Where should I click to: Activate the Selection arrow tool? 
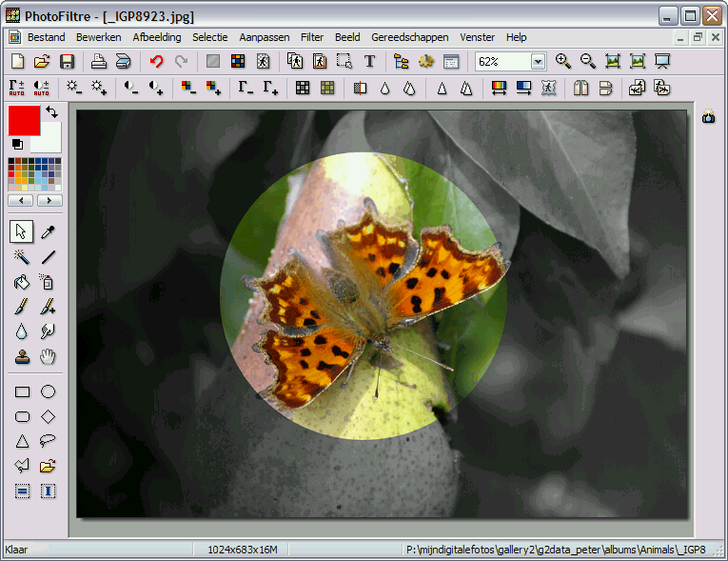[x=21, y=231]
